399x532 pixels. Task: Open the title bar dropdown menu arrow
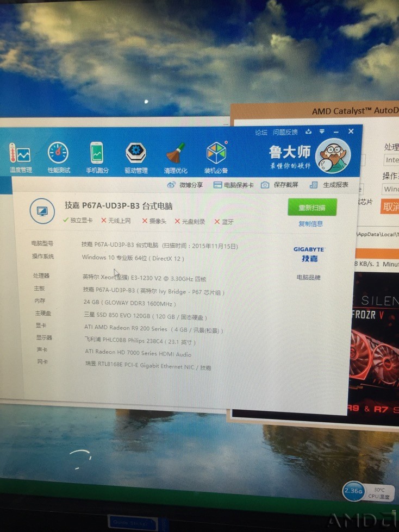[x=322, y=132]
